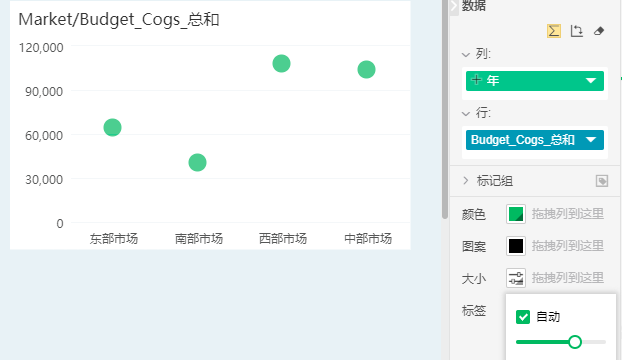622x360 pixels.
Task: Click the 南部市场 data point
Action: (x=198, y=163)
